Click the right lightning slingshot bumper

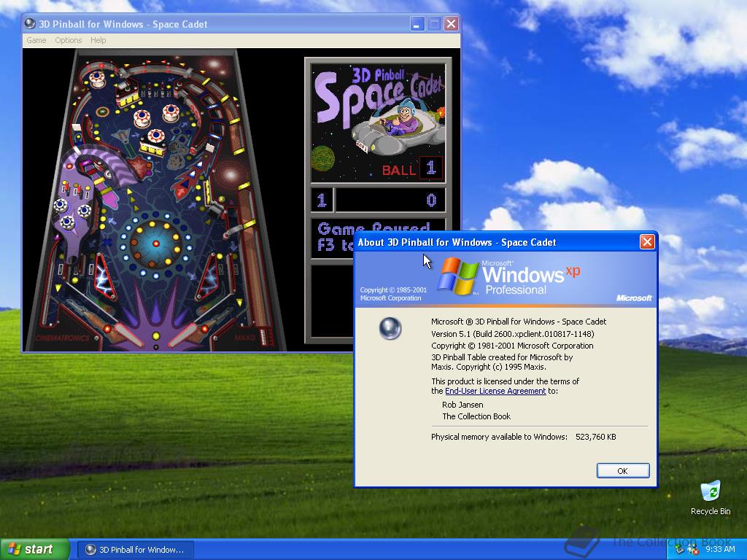(x=208, y=276)
